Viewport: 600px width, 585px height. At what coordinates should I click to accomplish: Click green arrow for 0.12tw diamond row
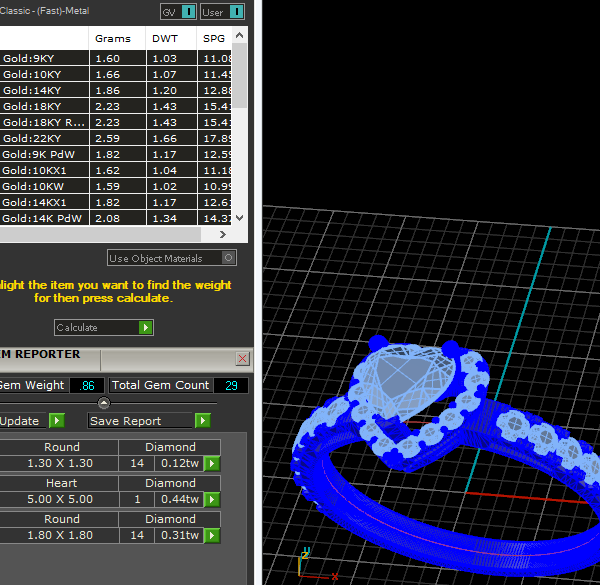[211, 463]
